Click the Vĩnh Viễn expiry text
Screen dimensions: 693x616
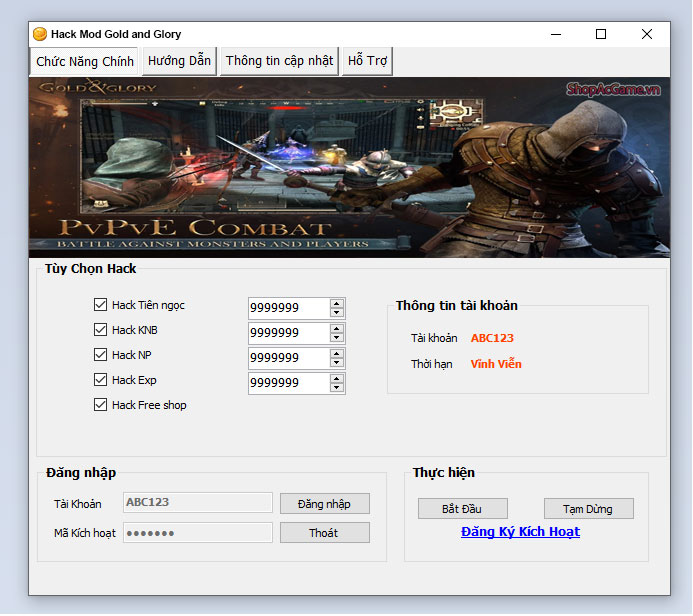click(496, 364)
